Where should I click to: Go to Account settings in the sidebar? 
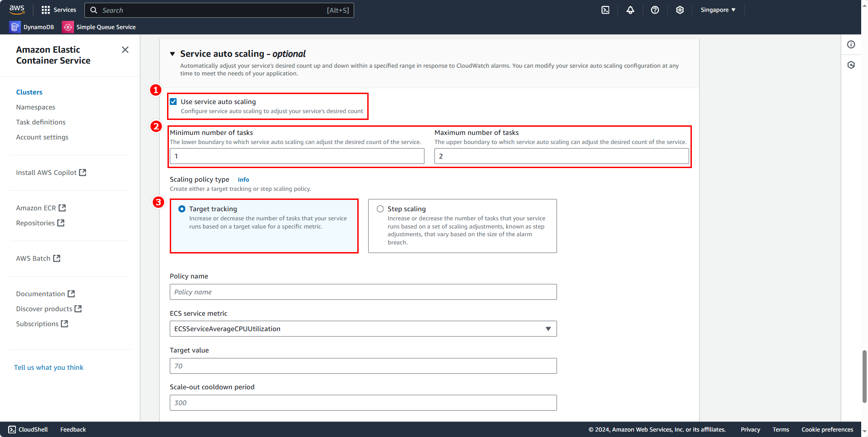point(42,137)
